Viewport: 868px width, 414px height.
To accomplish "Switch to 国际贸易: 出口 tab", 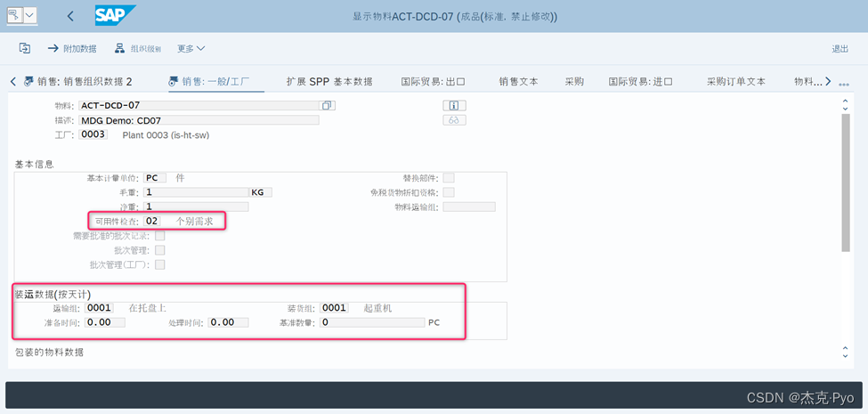I will coord(433,82).
